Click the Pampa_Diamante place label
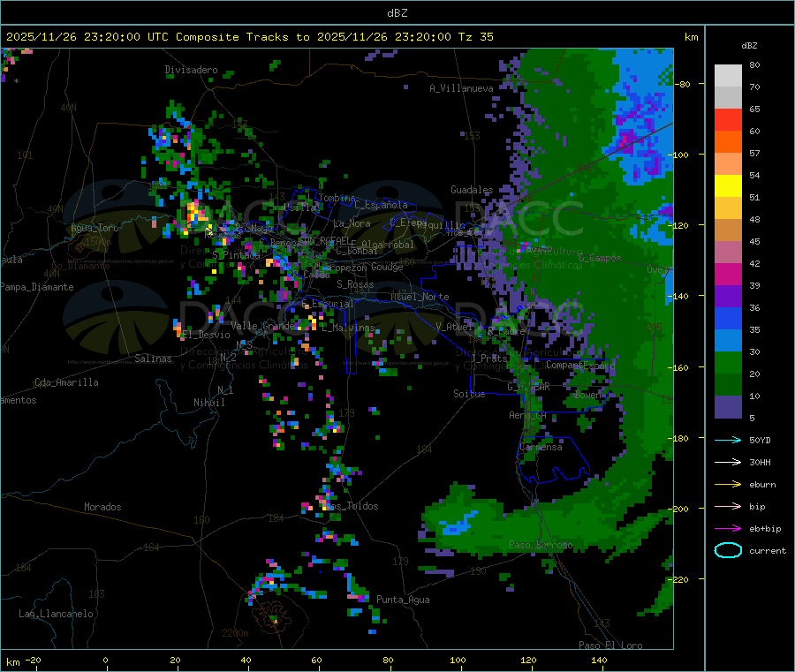 37,287
